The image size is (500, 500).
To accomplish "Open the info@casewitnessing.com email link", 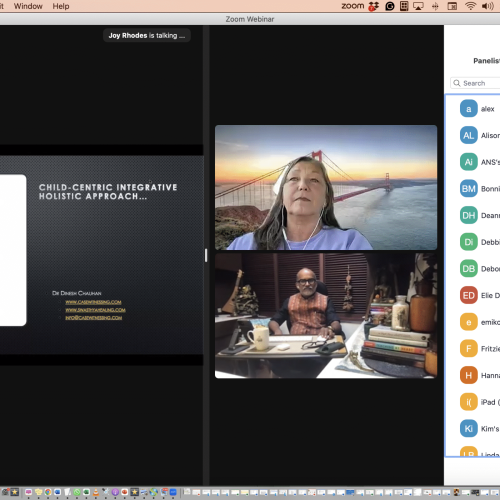I will [x=93, y=318].
